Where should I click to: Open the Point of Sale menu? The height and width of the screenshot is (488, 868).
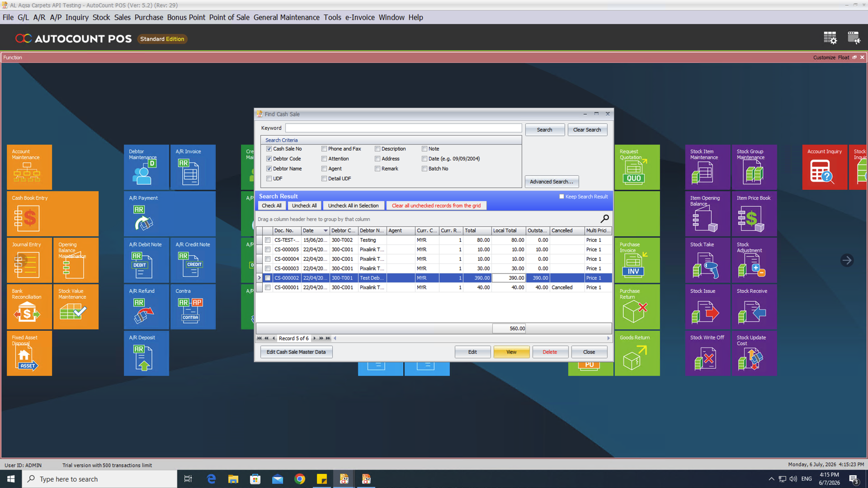click(x=229, y=17)
